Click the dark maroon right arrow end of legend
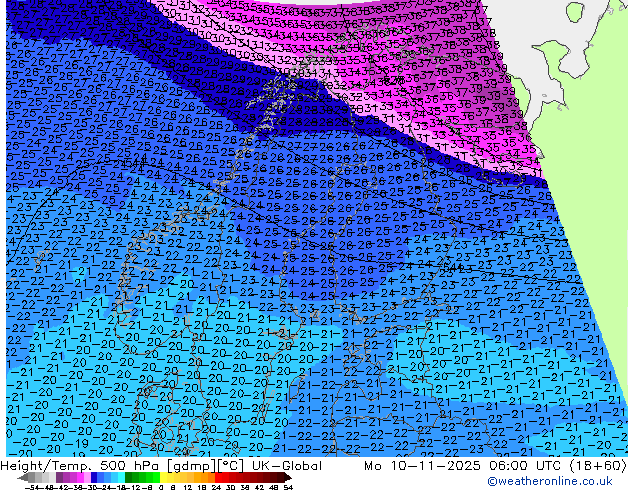This screenshot has width=634, height=490. click(x=288, y=477)
